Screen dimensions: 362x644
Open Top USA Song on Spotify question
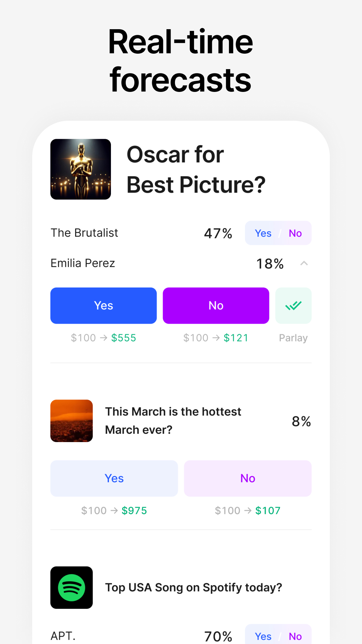click(193, 587)
